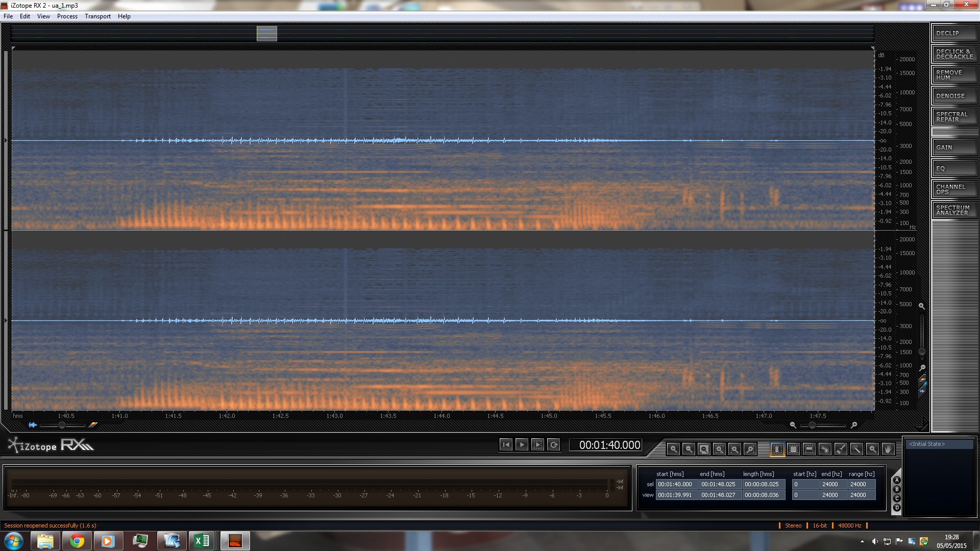Start playback with the Play button
Screen dimensions: 980x551
[x=522, y=445]
